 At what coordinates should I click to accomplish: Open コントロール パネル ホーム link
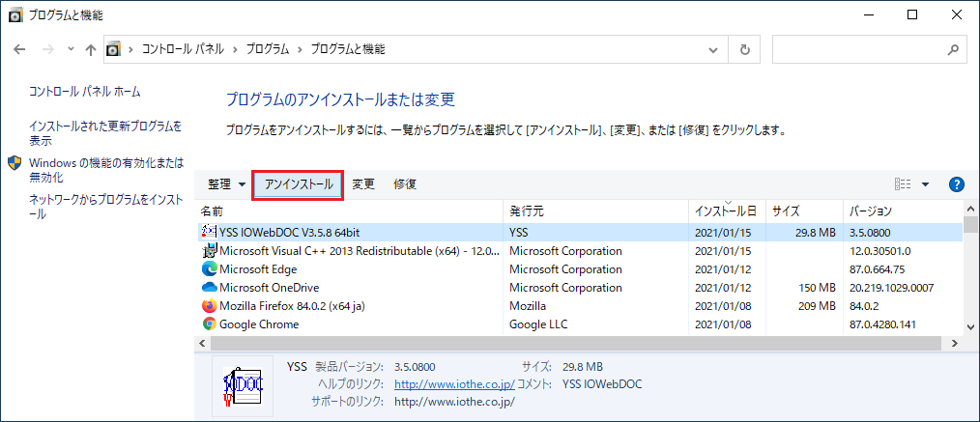pyautogui.click(x=85, y=92)
